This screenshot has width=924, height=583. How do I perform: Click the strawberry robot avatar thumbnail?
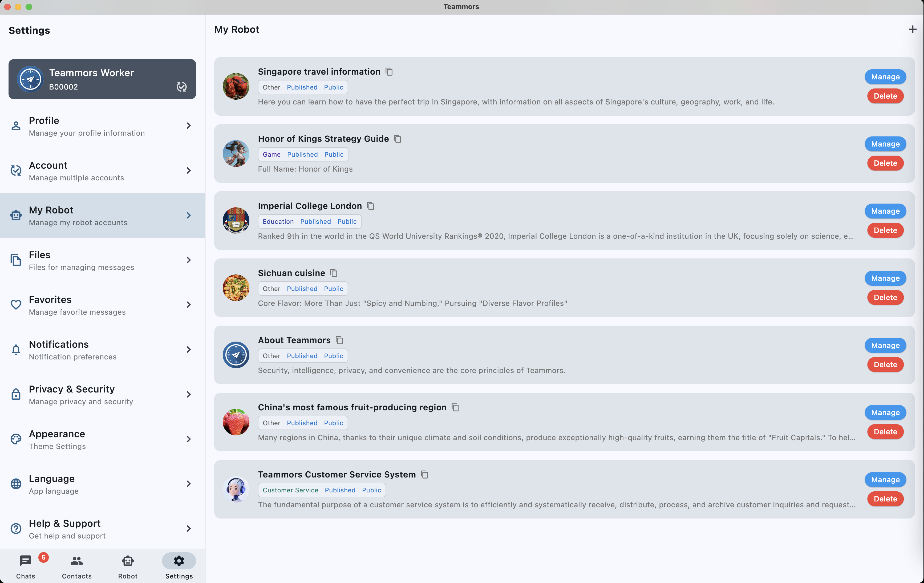click(236, 422)
